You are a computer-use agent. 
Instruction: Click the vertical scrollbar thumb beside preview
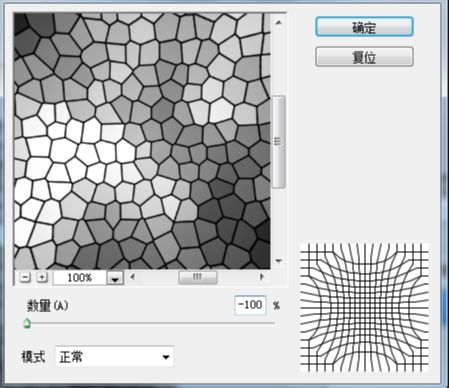pyautogui.click(x=279, y=142)
